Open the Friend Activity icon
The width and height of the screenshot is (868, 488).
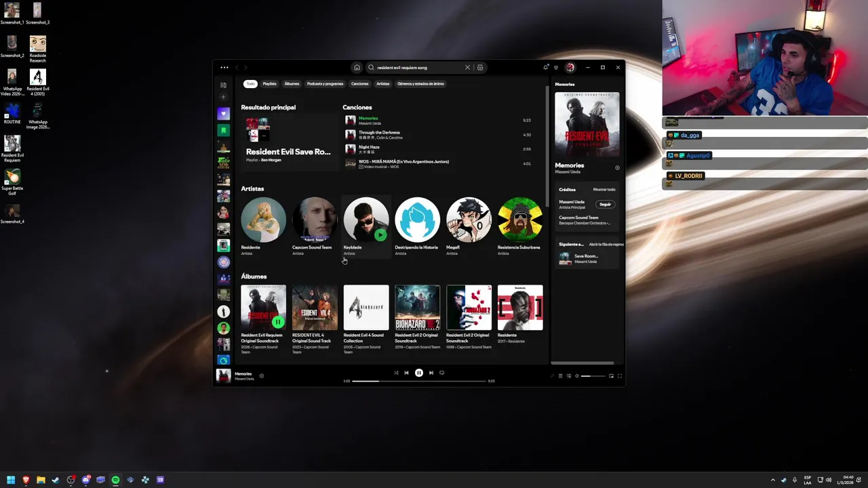556,68
